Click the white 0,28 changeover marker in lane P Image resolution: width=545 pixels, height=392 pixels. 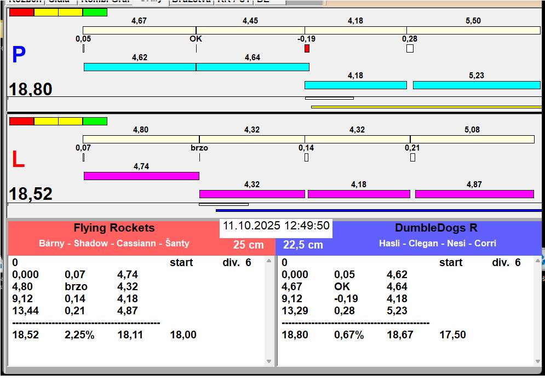pos(410,49)
